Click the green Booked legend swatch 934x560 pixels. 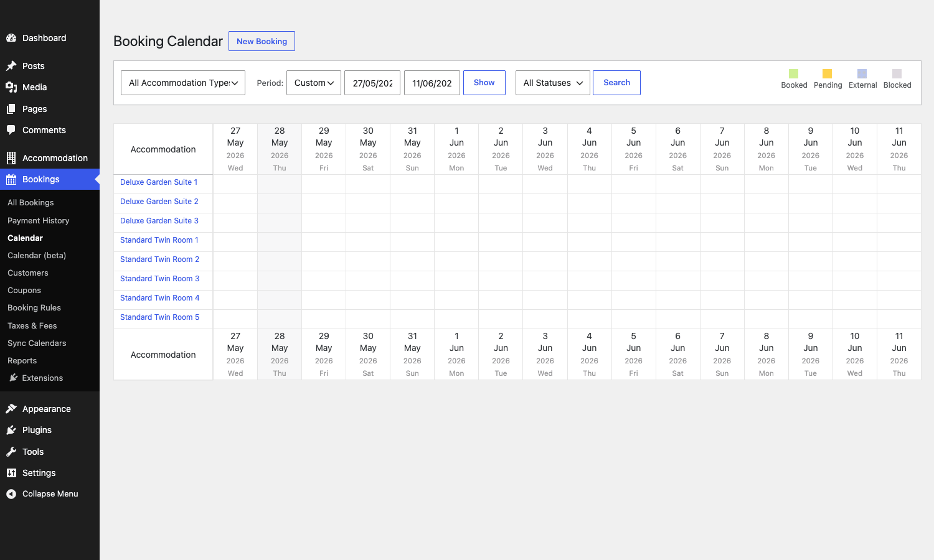[793, 73]
